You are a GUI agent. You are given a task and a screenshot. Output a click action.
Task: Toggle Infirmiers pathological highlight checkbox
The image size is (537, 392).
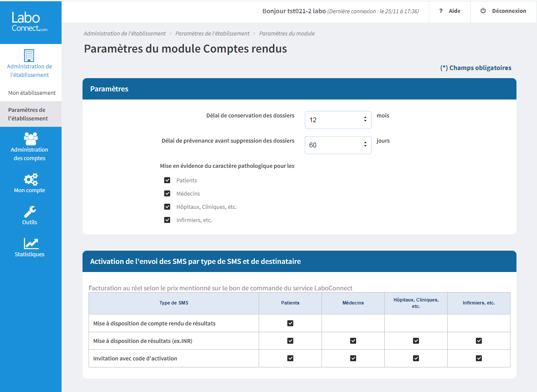coord(167,220)
